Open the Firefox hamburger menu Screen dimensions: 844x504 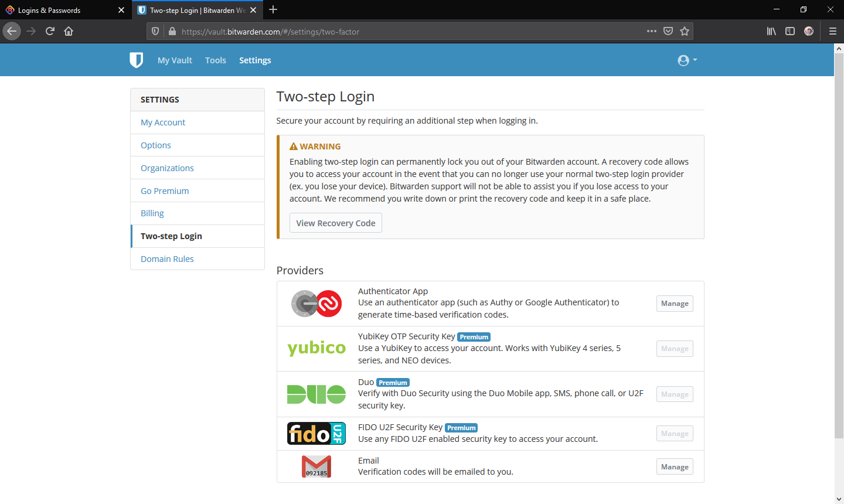[832, 31]
